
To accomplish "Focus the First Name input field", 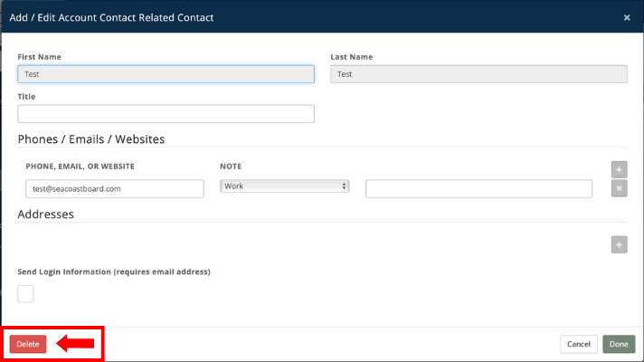I will coord(166,74).
